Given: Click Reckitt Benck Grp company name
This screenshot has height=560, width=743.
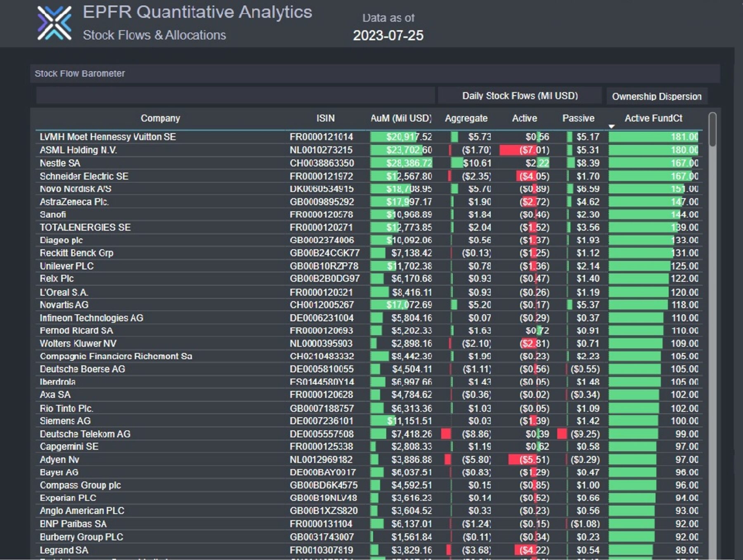Looking at the screenshot, I should pyautogui.click(x=76, y=253).
